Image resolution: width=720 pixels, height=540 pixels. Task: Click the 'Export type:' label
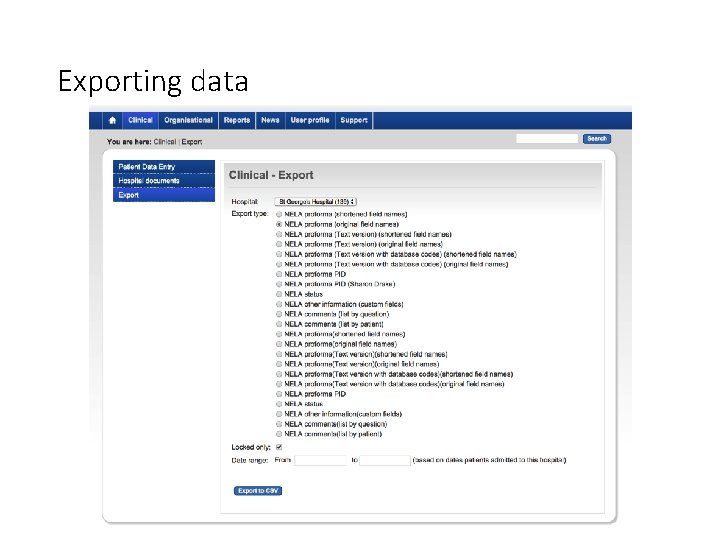[x=249, y=214]
